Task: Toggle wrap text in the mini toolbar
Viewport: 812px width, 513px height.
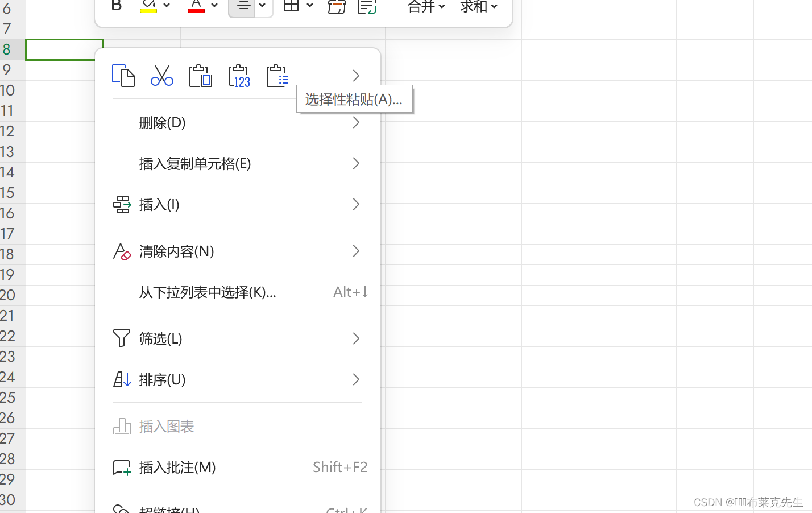Action: coord(367,6)
